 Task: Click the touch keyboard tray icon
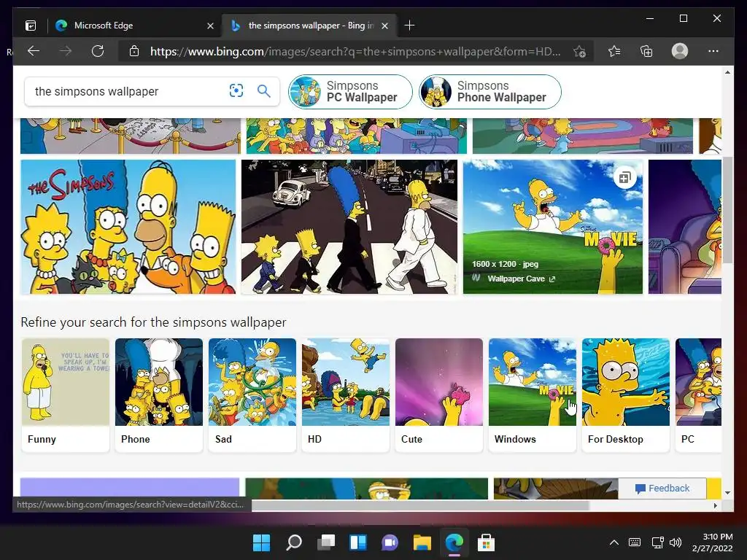coord(635,542)
